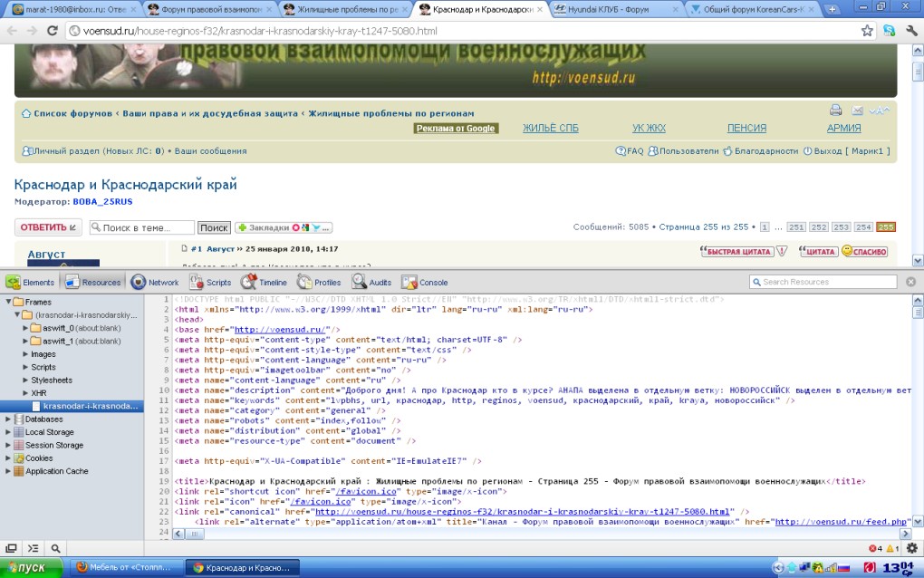
Task: Open the Scripts panel
Action: (x=210, y=283)
